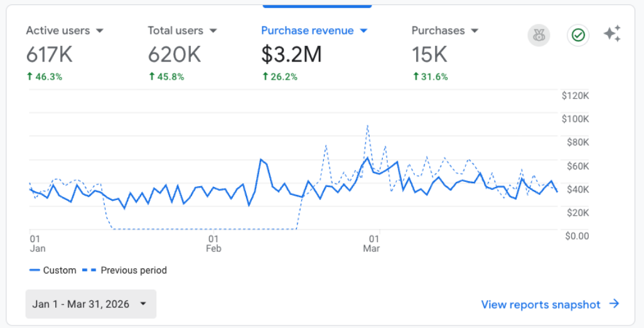Click the $100K axis label
The image size is (644, 328).
pyautogui.click(x=576, y=119)
